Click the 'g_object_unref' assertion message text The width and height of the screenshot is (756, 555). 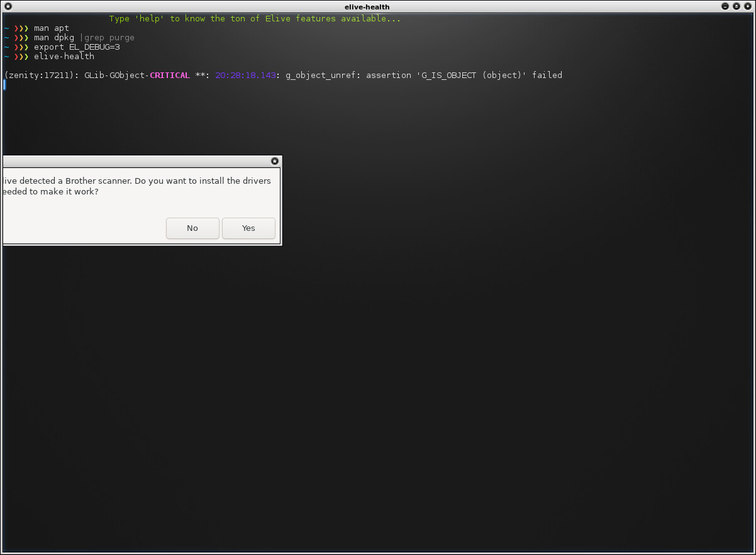[424, 76]
